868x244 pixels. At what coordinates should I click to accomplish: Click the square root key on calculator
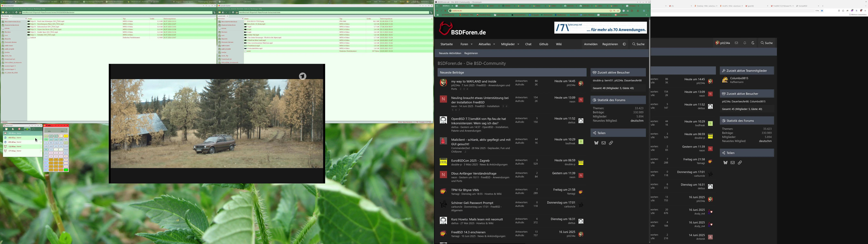coord(56,136)
